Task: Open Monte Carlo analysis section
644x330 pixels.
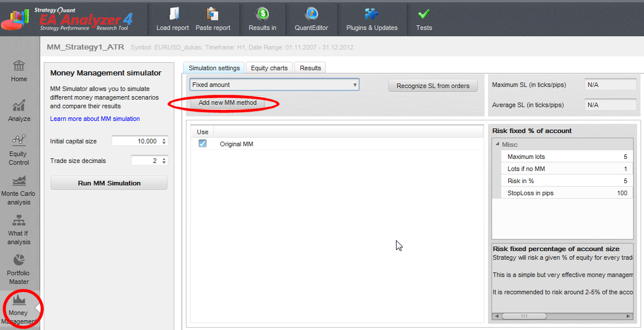Action: point(19,190)
